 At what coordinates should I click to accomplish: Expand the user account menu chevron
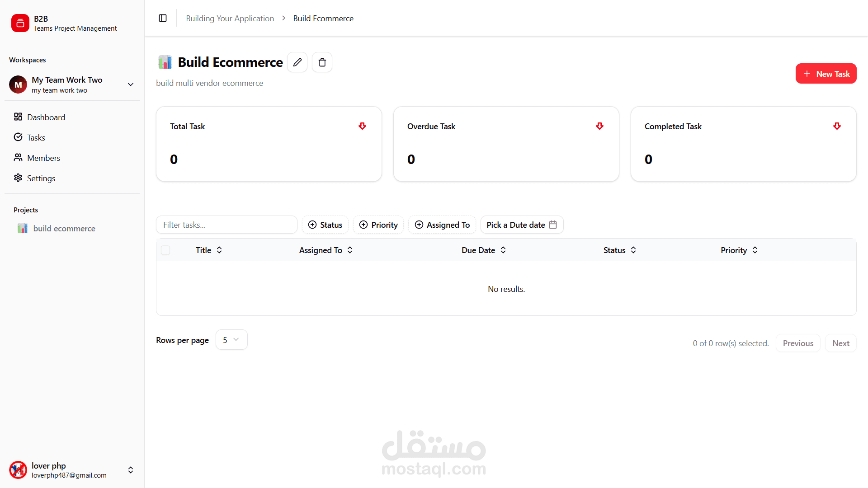pos(131,470)
